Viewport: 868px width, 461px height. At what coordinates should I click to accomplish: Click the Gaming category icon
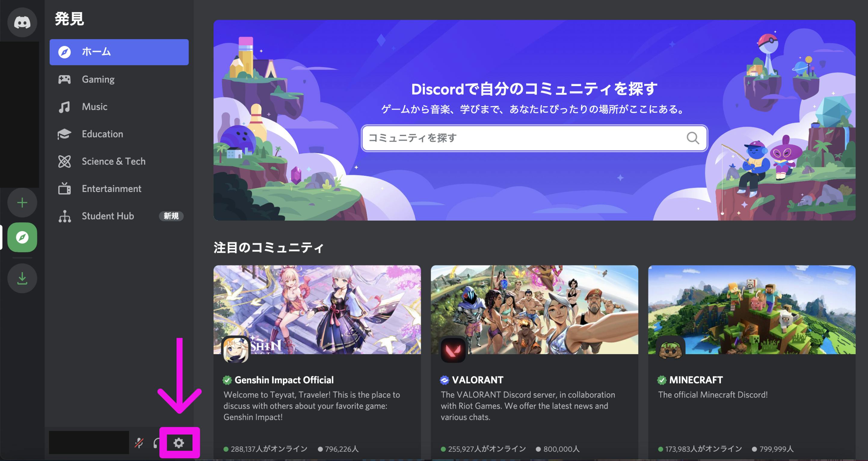[64, 79]
